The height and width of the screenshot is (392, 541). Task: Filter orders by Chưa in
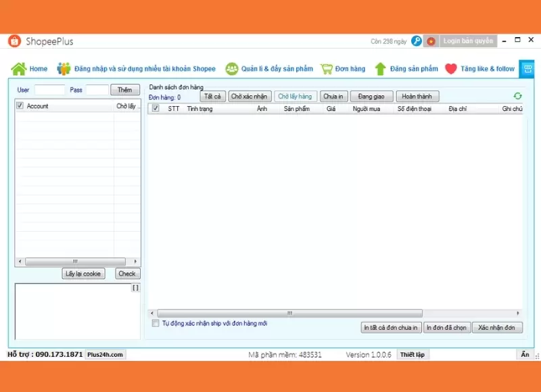[333, 96]
